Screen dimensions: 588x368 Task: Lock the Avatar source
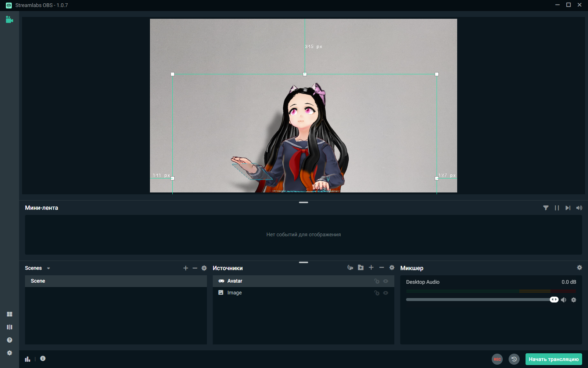[377, 281]
